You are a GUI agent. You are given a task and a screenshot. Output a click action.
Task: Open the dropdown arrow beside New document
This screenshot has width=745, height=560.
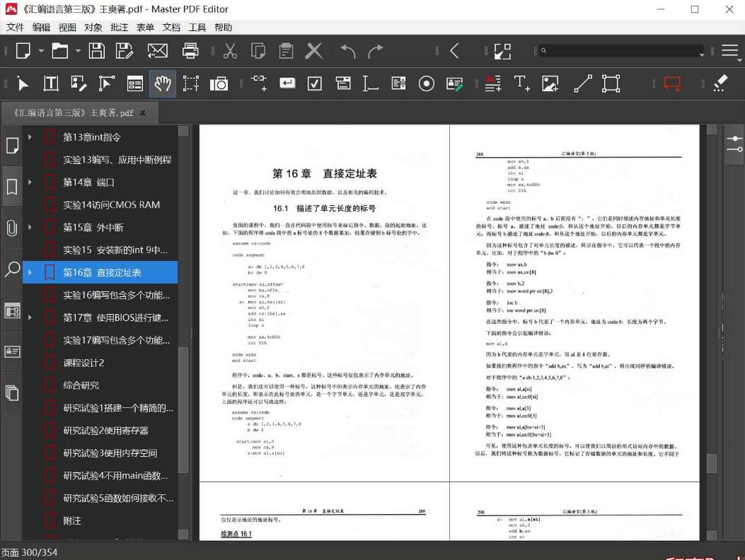41,51
